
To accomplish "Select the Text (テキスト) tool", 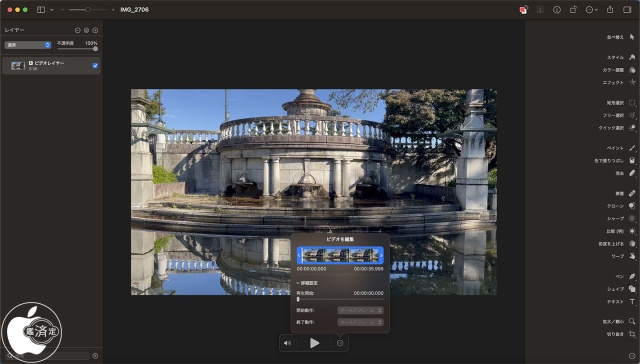I will pos(632,302).
